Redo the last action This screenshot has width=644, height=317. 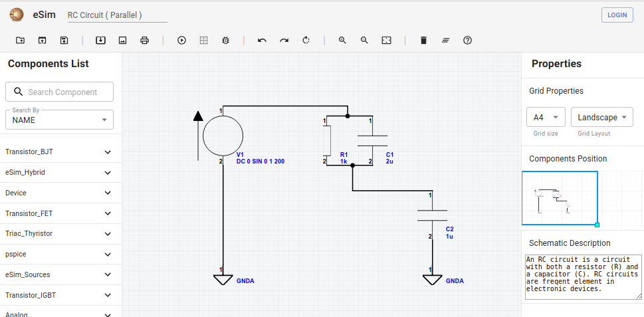pos(284,41)
